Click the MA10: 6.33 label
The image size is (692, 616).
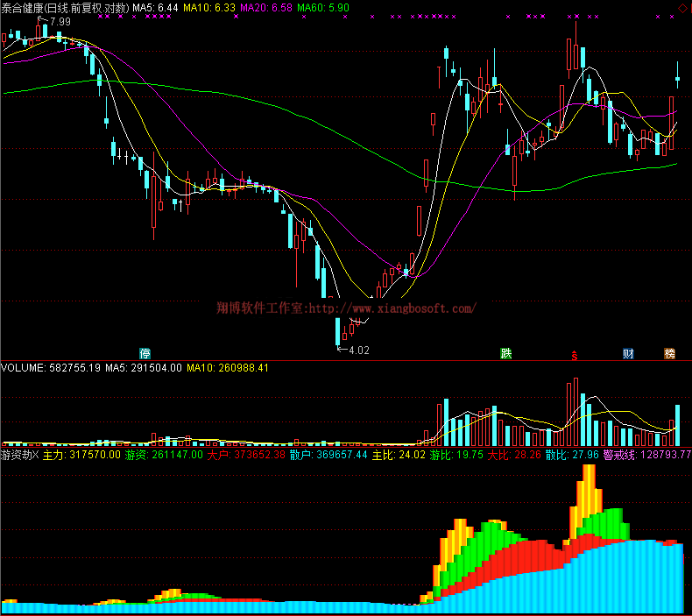pos(209,8)
